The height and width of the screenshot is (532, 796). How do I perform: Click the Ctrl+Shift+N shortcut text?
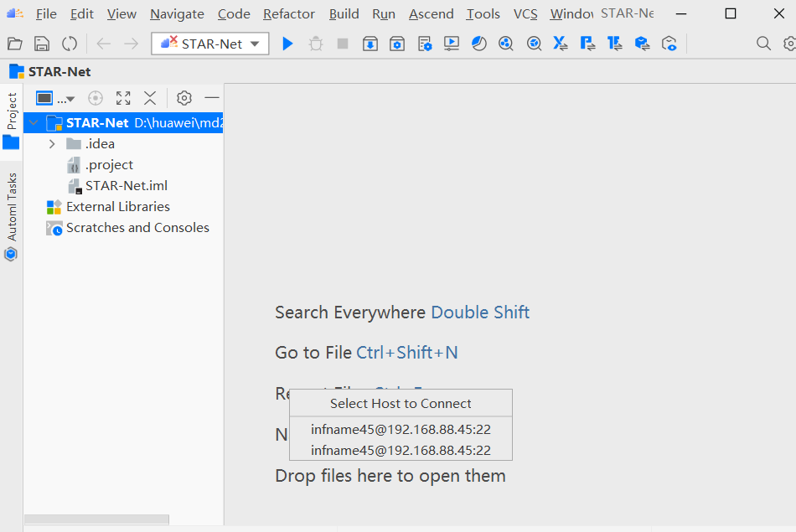tap(407, 353)
